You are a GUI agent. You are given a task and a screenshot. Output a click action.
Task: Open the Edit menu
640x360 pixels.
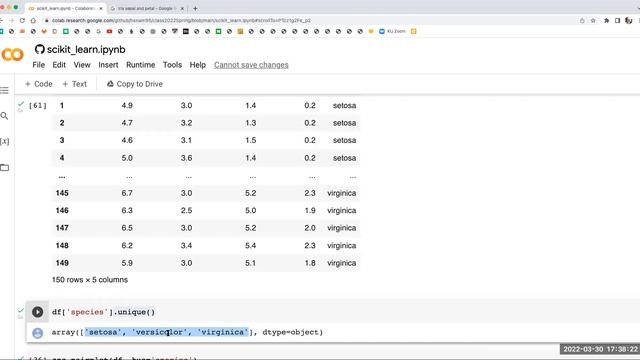(x=59, y=65)
